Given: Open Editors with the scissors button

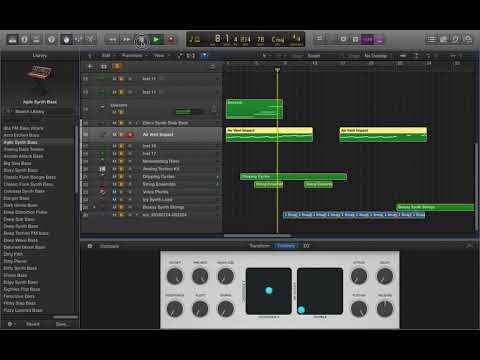Looking at the screenshot, I should (90, 40).
